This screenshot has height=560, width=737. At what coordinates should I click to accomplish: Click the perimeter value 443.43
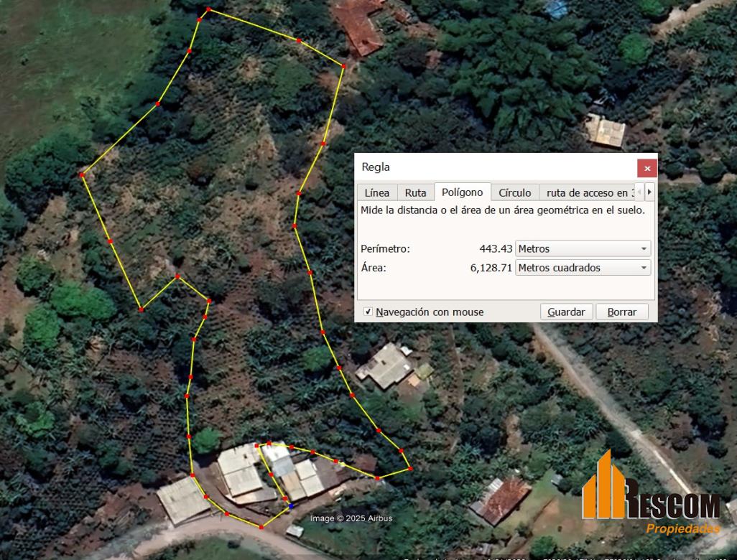click(496, 248)
